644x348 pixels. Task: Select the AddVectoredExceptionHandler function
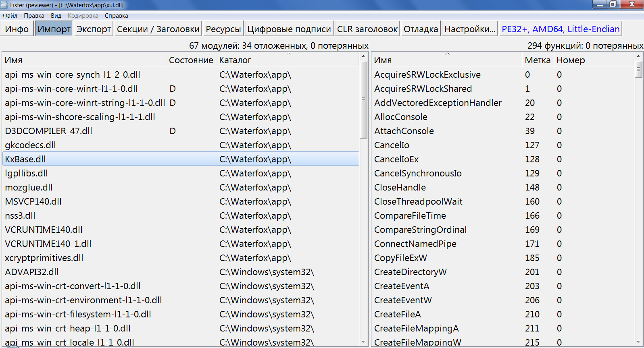coord(503,103)
